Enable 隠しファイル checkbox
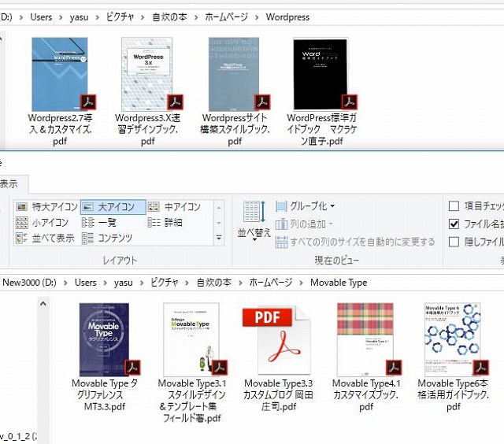Screen dimensions: 504x444 pos(454,242)
